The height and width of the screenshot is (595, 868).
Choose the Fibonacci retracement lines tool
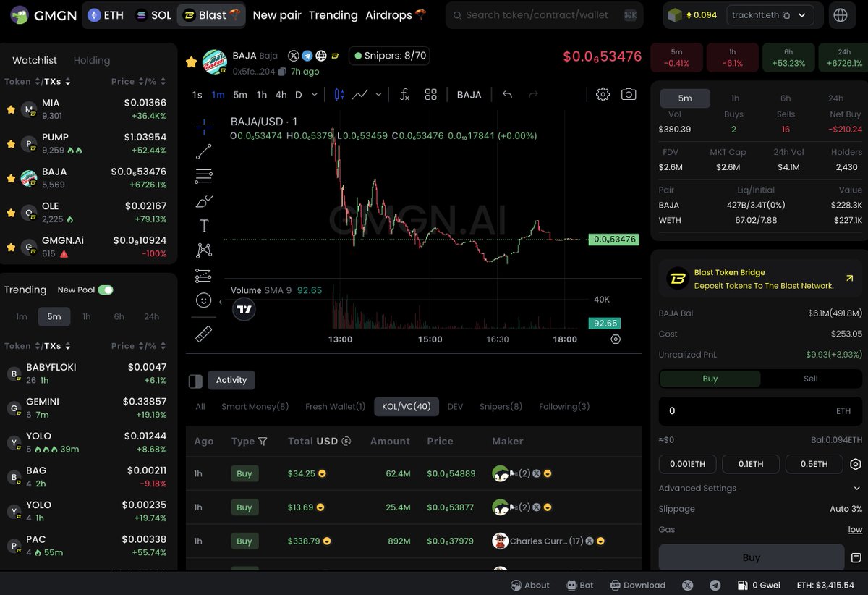click(204, 176)
